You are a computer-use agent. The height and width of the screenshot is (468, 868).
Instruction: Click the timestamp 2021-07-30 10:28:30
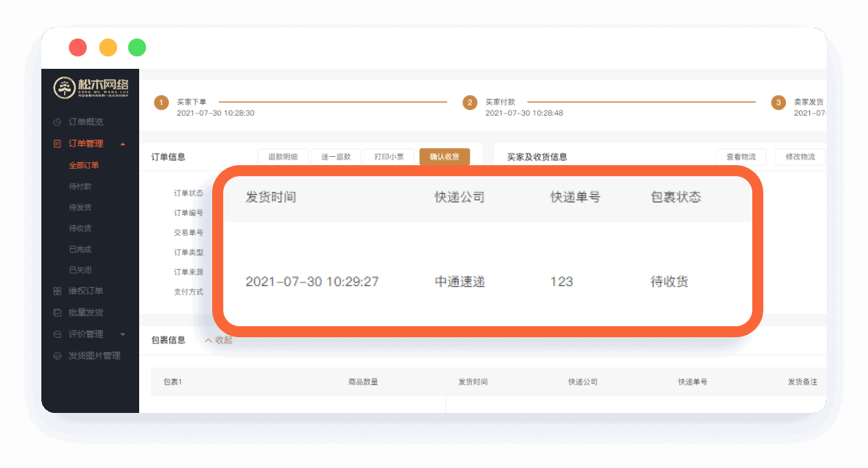tap(216, 113)
